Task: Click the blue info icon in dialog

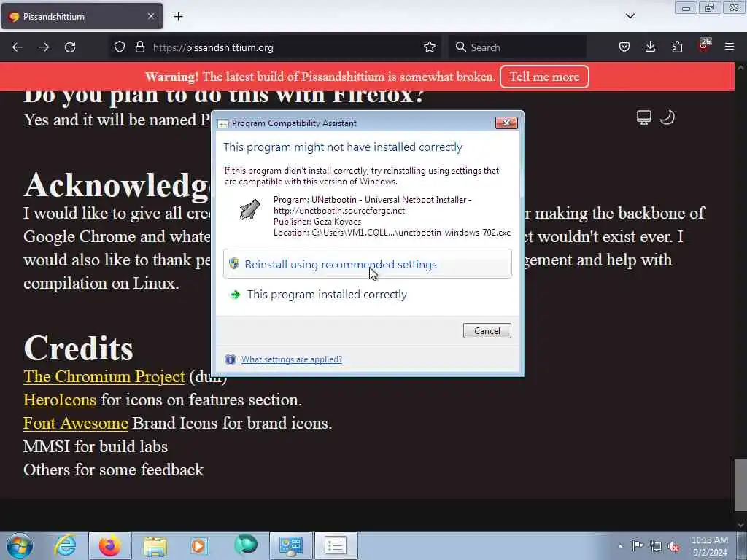Action: (230, 359)
